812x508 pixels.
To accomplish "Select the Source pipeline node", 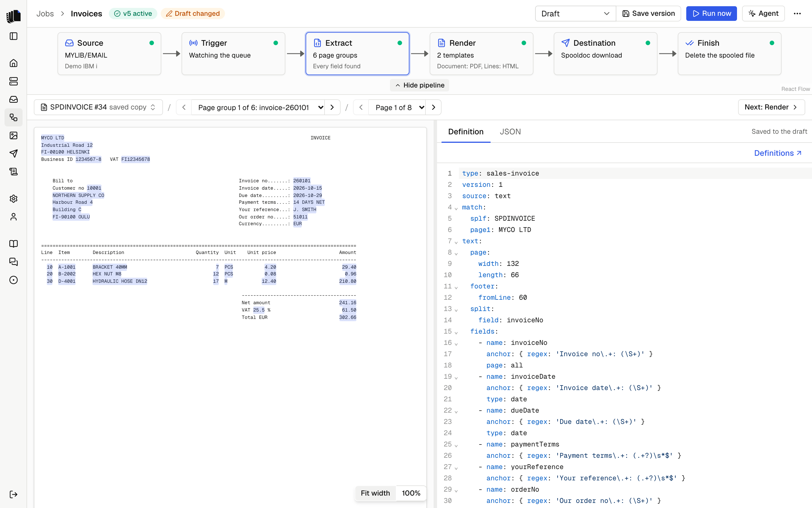I will tap(109, 53).
